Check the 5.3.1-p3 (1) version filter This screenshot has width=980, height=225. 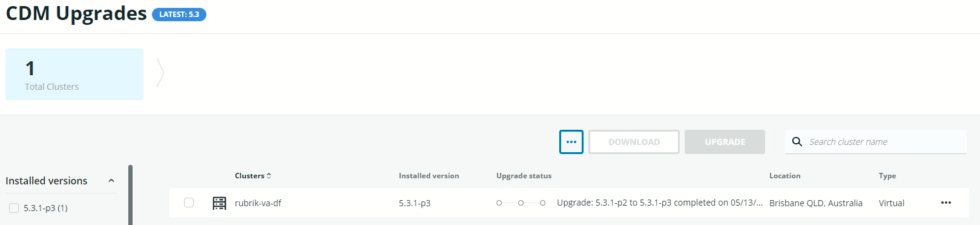pos(14,208)
